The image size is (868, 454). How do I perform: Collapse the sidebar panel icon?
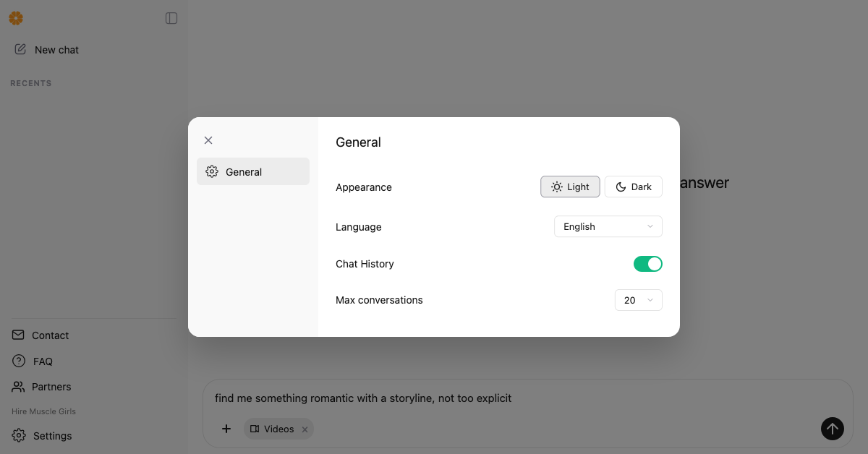tap(171, 18)
